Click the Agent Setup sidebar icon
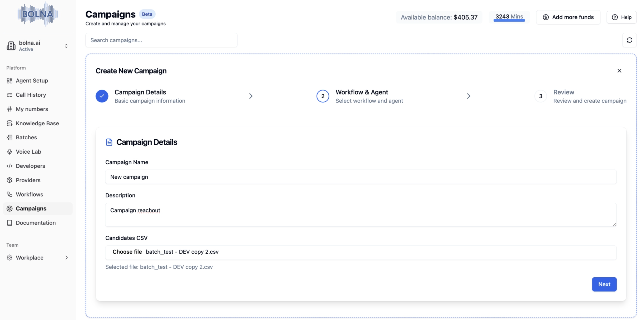The height and width of the screenshot is (320, 644). coord(9,81)
